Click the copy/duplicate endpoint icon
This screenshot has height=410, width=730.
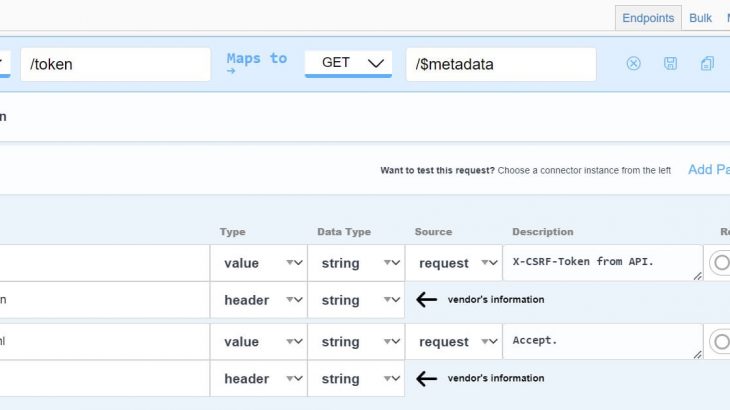point(707,63)
